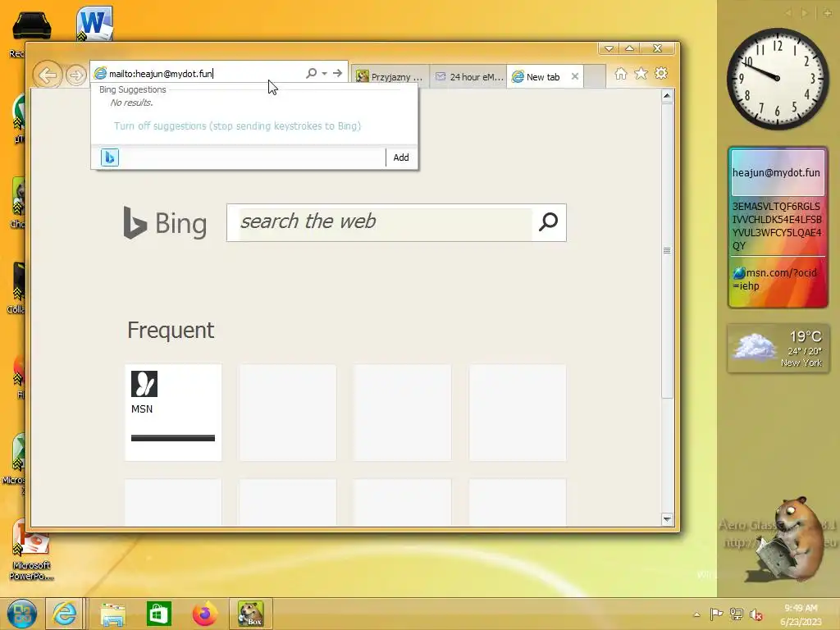Viewport: 840px width, 630px height.
Task: Open File Explorer from taskbar
Action: pos(112,614)
